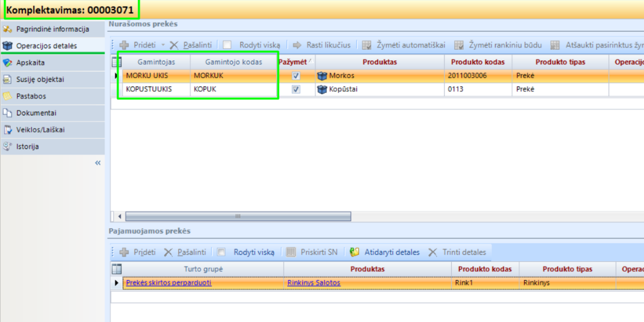Click the Rasti likučius arrow icon
Screen dimensions: 644x322
click(297, 45)
